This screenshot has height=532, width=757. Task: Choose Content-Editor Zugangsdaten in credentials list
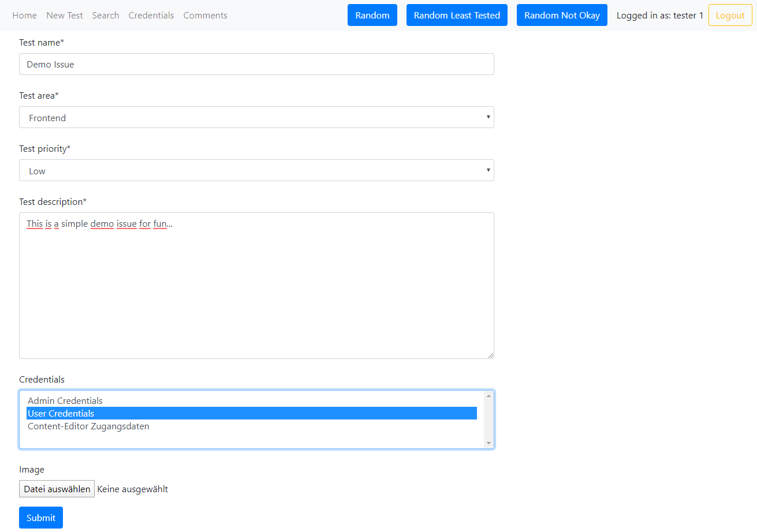tap(88, 426)
